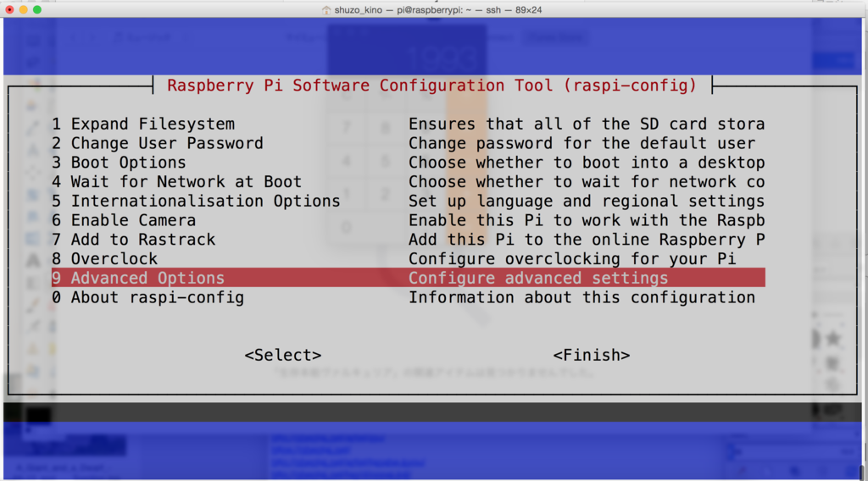Click text 'Information about this configuration'
The width and height of the screenshot is (868, 481).
[581, 297]
